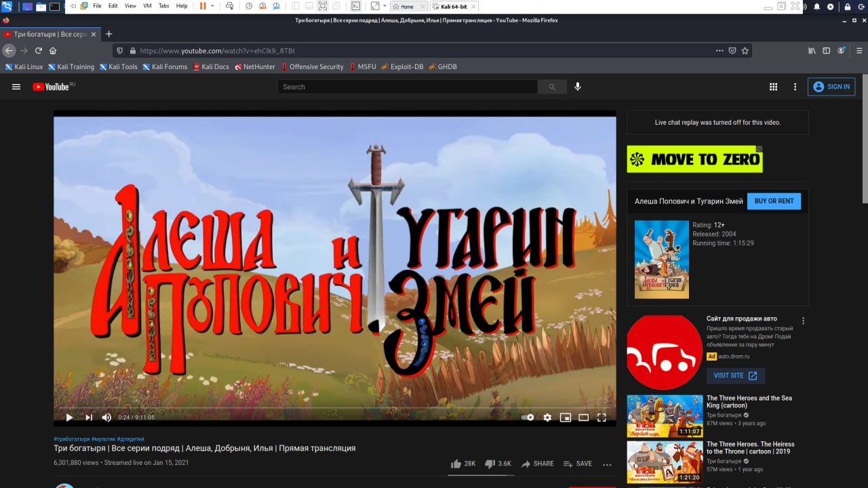Viewport: 868px width, 488px height.
Task: Play the video with the play button
Action: (69, 418)
